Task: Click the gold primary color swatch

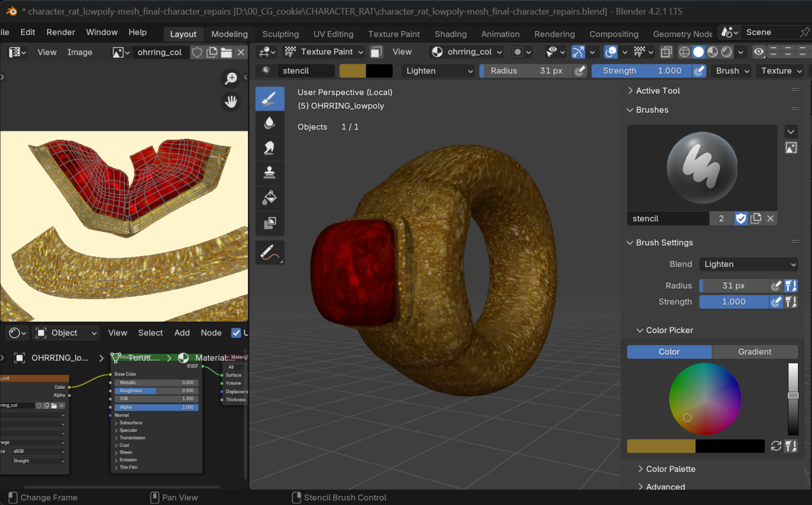Action: pyautogui.click(x=661, y=446)
